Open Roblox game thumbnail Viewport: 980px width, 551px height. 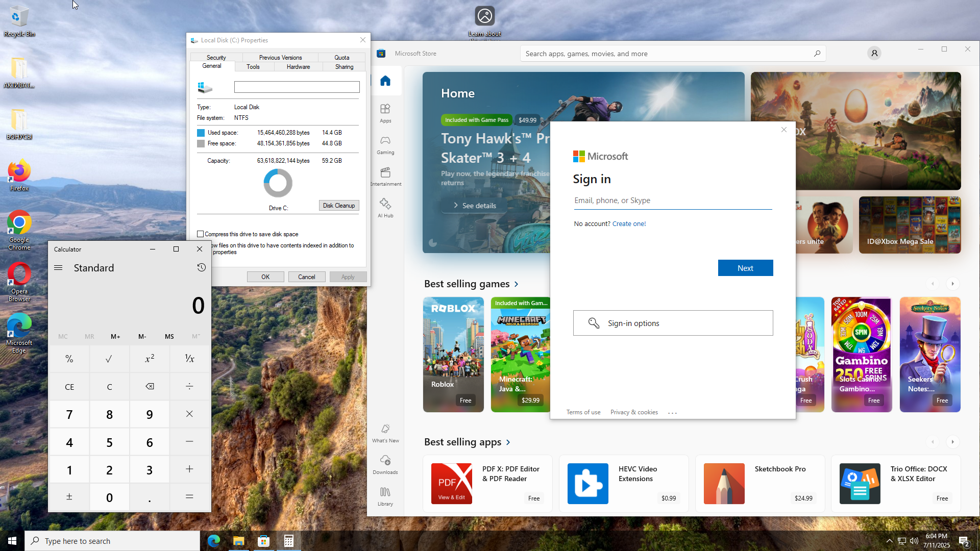click(x=453, y=355)
